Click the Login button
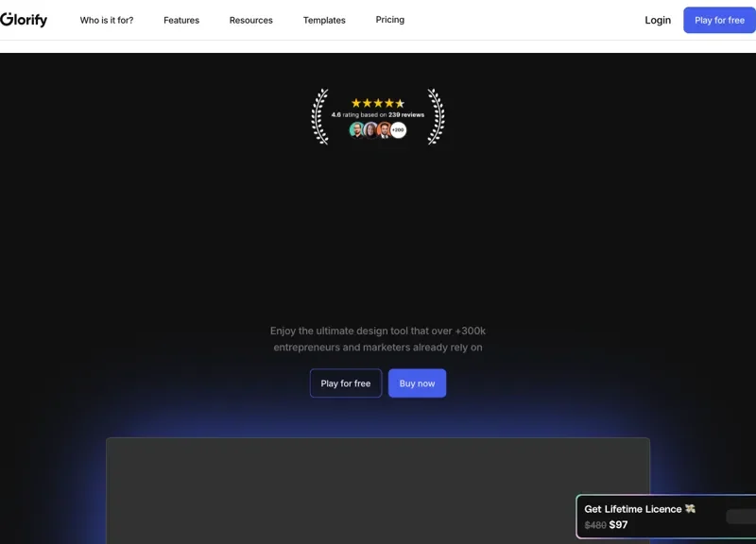 (658, 20)
